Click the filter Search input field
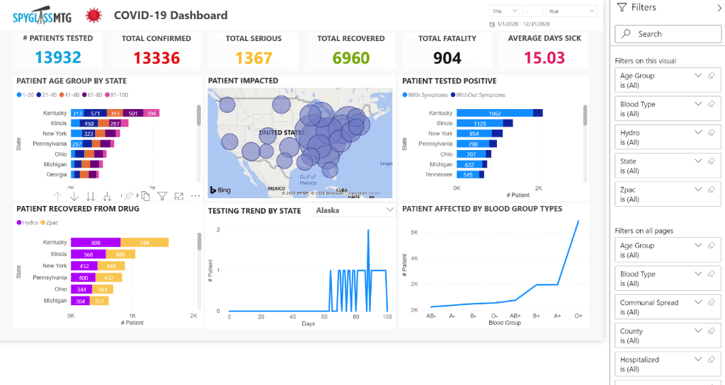 click(668, 34)
